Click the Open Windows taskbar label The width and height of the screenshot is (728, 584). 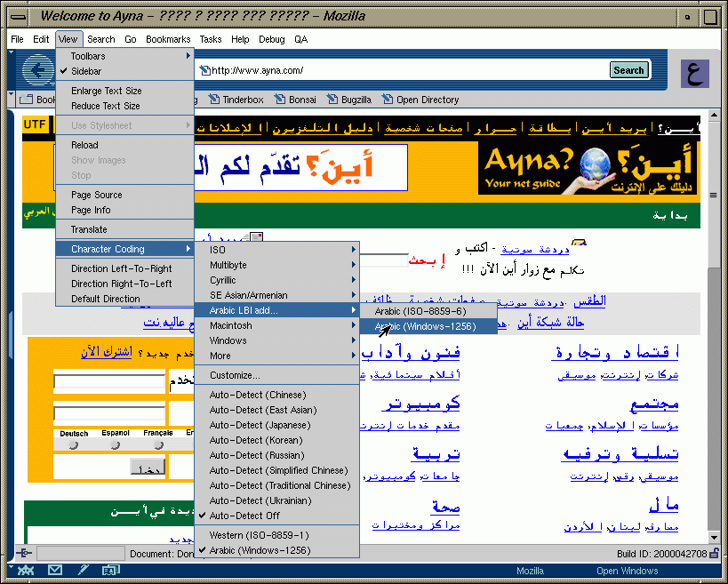click(628, 571)
